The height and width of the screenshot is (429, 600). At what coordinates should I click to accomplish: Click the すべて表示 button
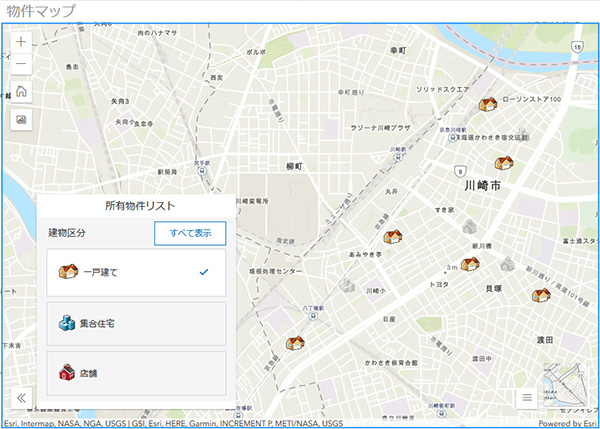[x=190, y=234]
